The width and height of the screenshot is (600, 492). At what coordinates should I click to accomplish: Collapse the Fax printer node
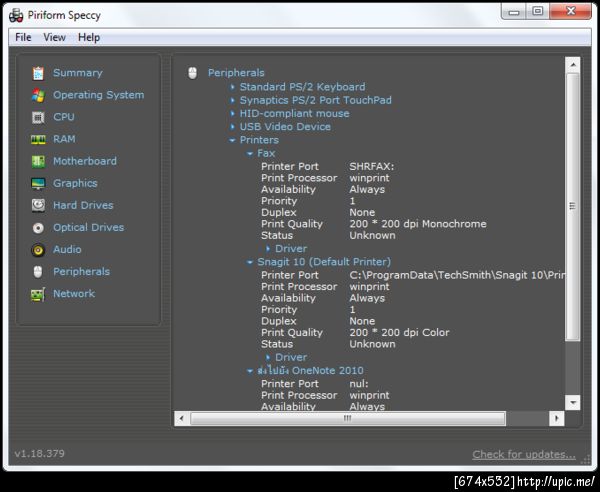[249, 154]
